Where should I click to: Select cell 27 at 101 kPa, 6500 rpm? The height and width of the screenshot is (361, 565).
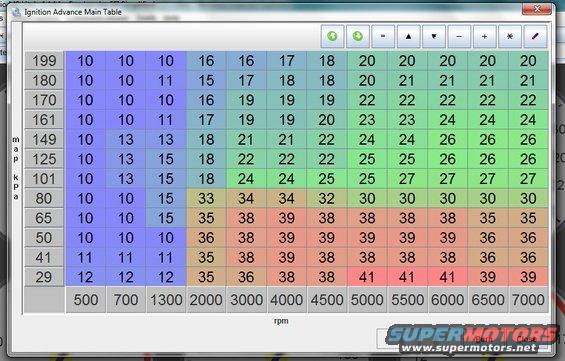(x=488, y=179)
